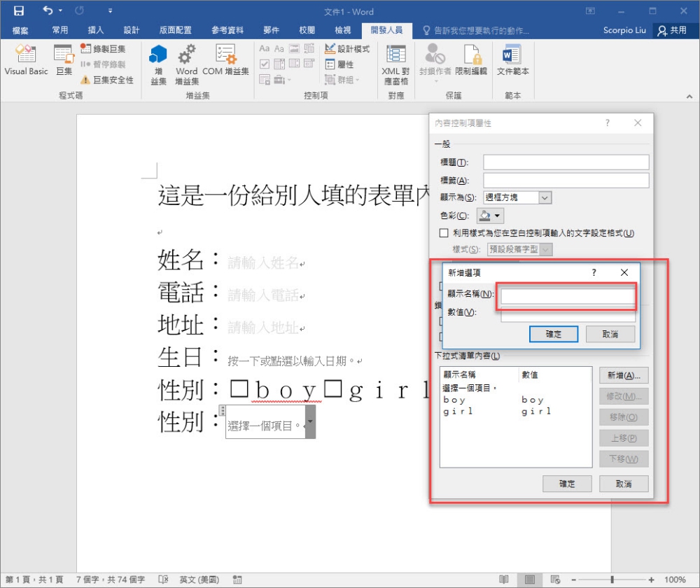Expand 色彩 color picker dropdown
Screen dimensions: 700x588
click(497, 216)
